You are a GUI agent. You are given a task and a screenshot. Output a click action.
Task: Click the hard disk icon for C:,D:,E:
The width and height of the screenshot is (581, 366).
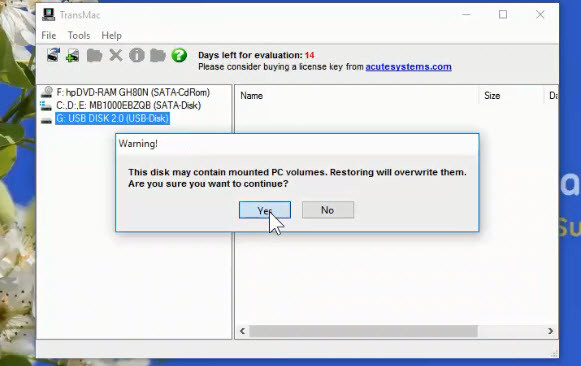(x=46, y=106)
